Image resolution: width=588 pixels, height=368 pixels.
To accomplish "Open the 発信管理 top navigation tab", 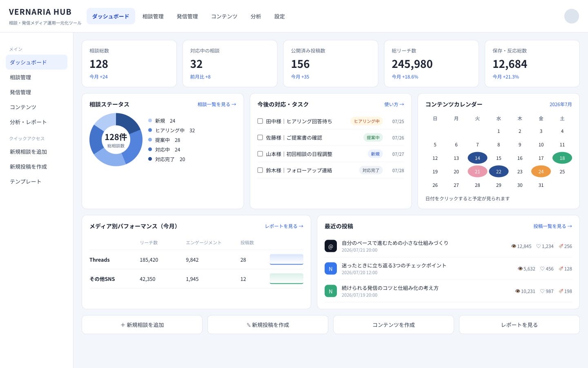I will (x=187, y=16).
